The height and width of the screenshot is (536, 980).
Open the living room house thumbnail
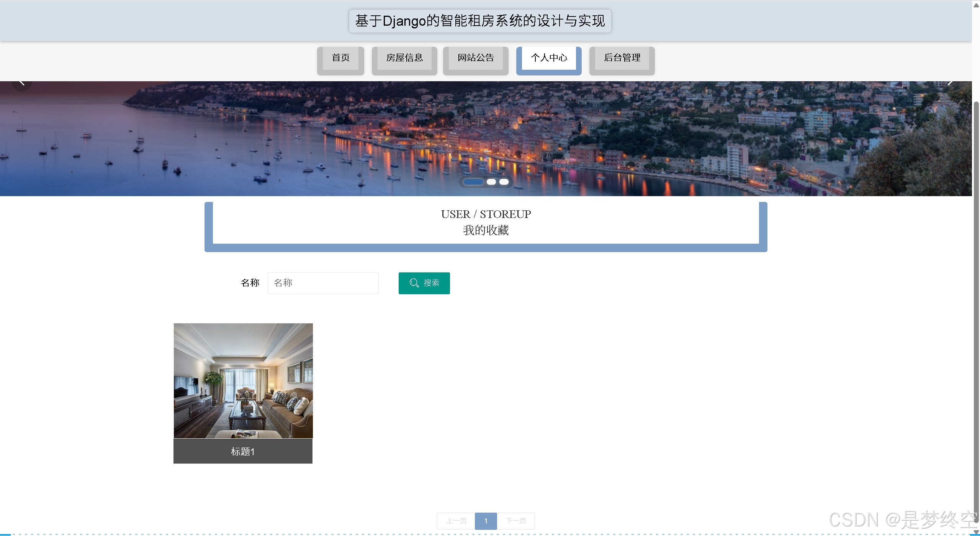(x=243, y=380)
